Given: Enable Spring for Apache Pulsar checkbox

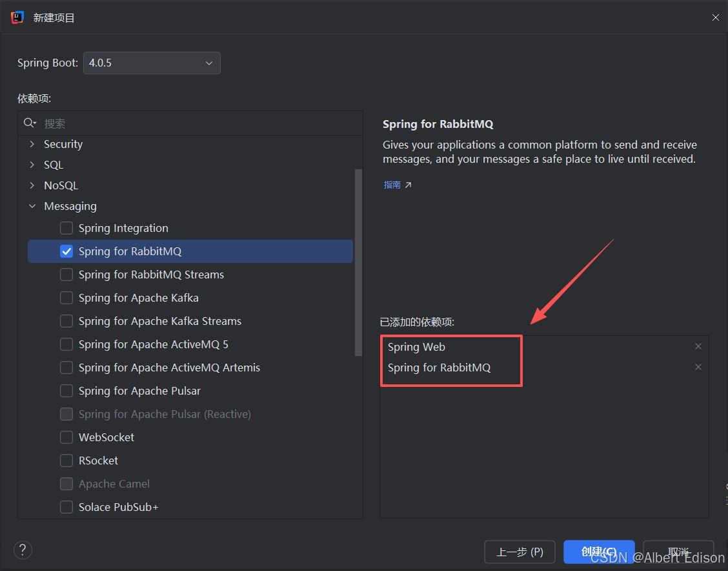Looking at the screenshot, I should [x=66, y=391].
